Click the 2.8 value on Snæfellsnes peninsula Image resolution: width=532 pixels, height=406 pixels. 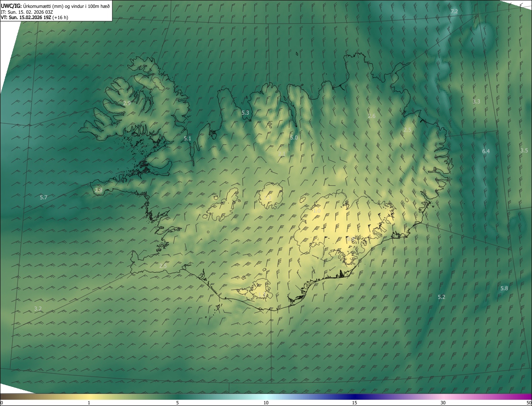(x=99, y=190)
